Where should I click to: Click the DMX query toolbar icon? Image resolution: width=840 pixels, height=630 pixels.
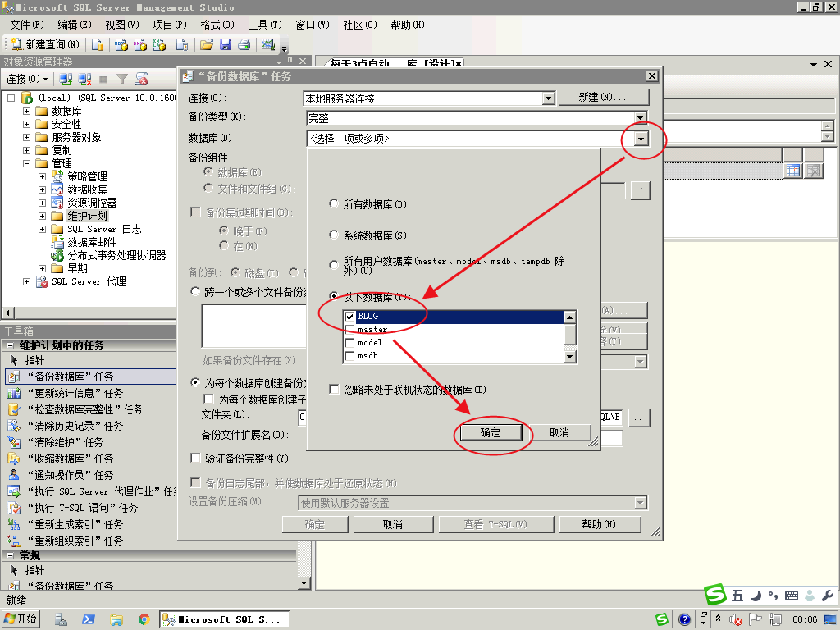[x=140, y=44]
